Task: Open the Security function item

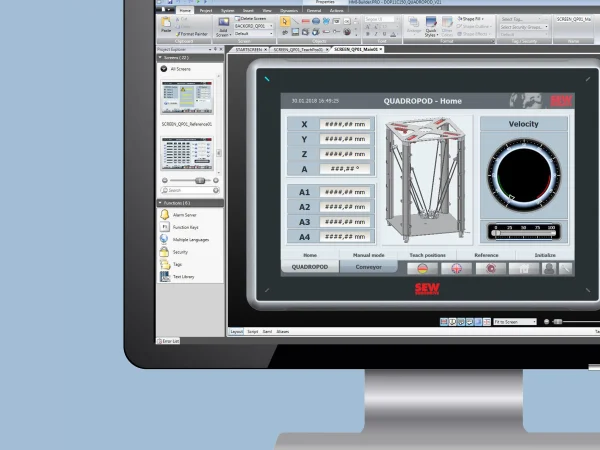Action: [x=180, y=252]
